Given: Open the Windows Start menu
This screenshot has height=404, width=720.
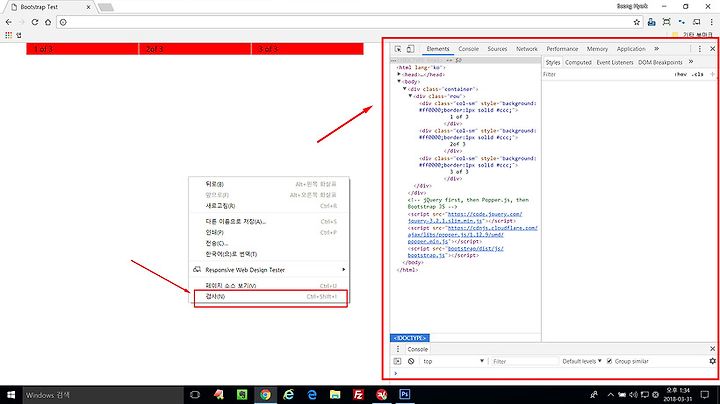Looking at the screenshot, I should pos(11,395).
